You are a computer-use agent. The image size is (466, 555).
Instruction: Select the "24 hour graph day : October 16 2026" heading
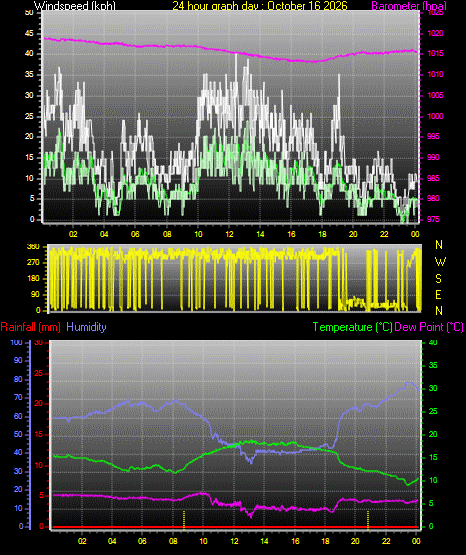(260, 6)
